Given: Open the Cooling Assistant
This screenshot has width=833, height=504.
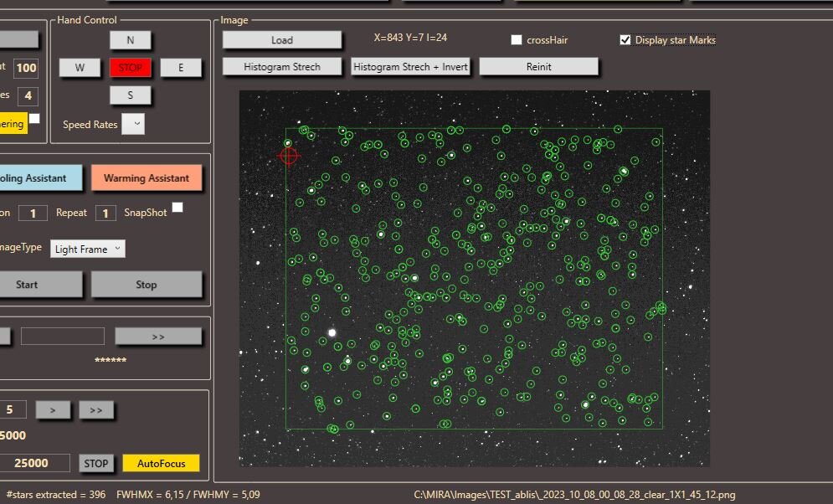Looking at the screenshot, I should (40, 178).
